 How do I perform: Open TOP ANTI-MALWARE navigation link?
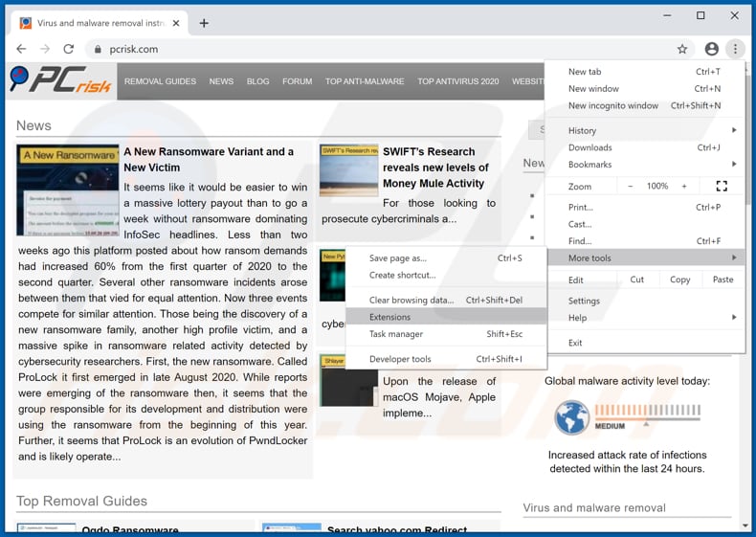[365, 81]
